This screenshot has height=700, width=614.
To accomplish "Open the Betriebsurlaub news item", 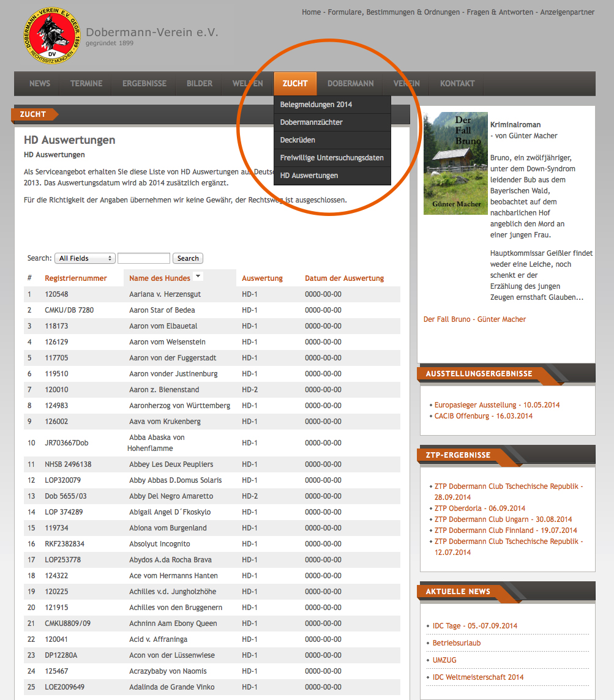I will coord(457,643).
